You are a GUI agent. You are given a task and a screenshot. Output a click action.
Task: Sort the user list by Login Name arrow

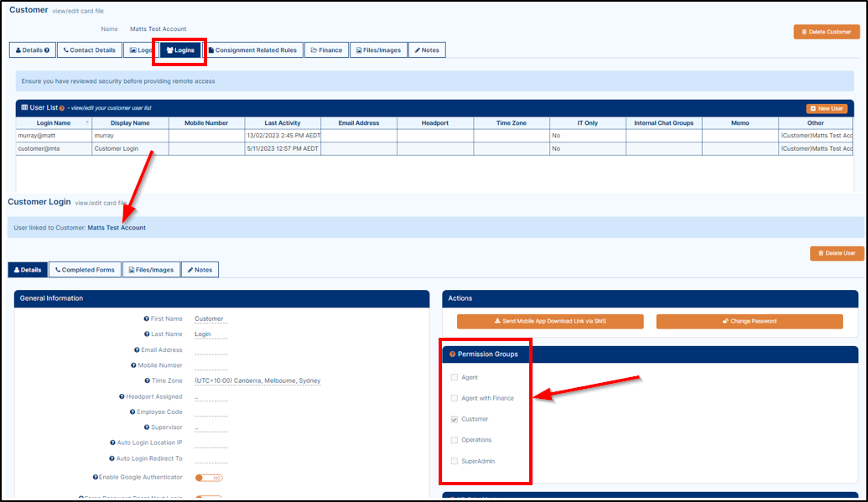87,123
